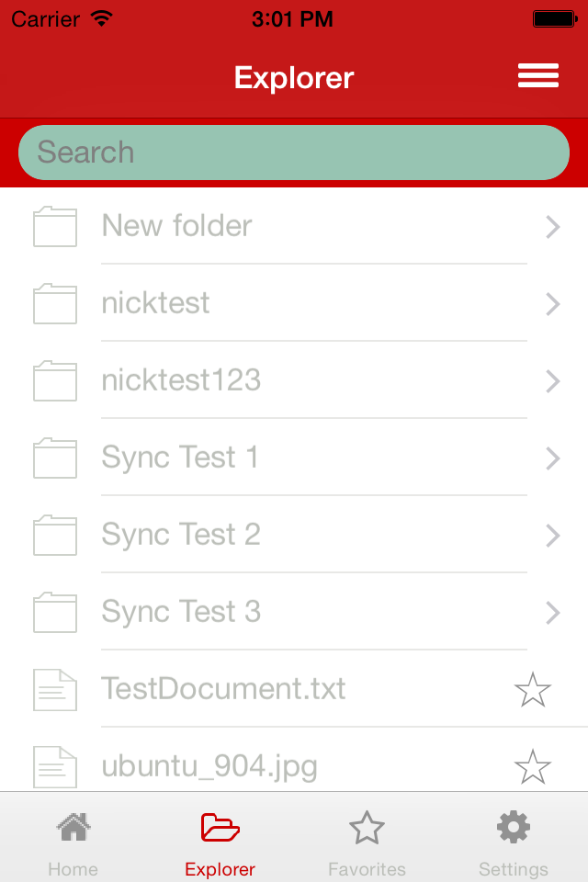Tap the open folder Explorer icon

pyautogui.click(x=220, y=826)
